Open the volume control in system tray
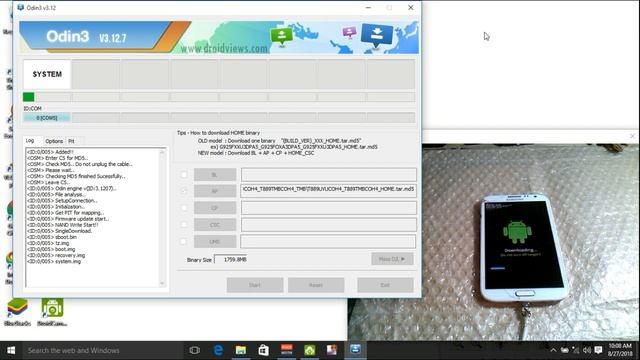640x360 pixels. tap(587, 350)
